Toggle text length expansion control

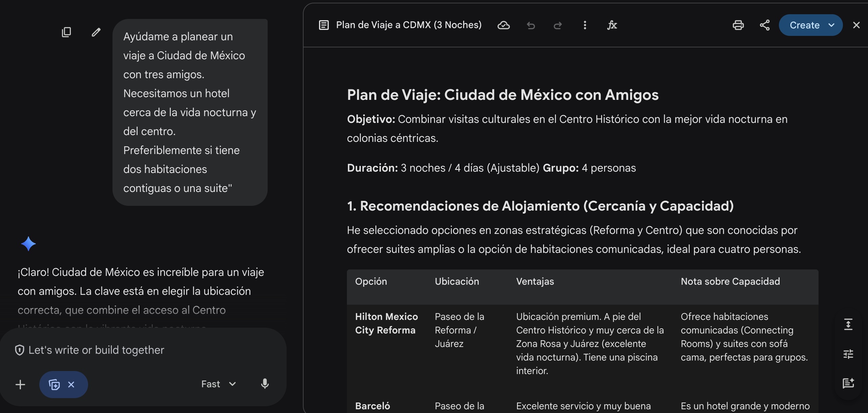(x=848, y=324)
